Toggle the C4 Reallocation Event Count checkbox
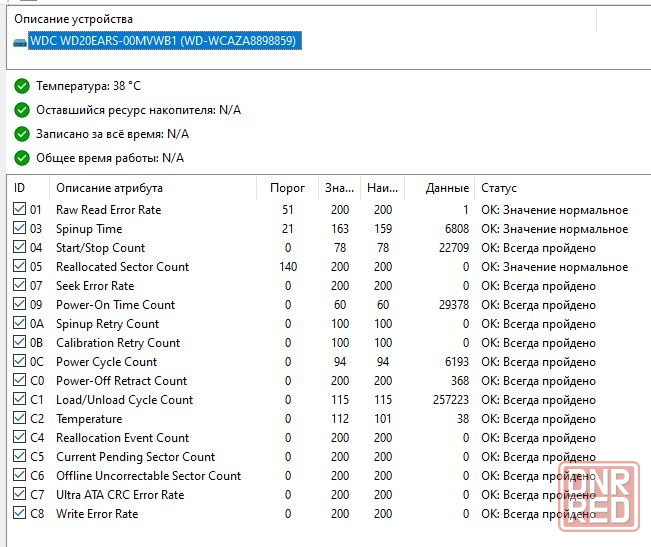Viewport: 651px width, 547px height. click(20, 437)
